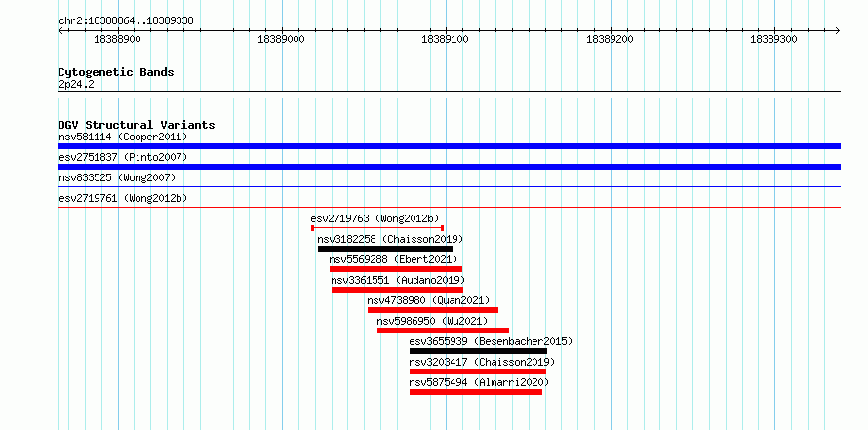The height and width of the screenshot is (430, 868).
Task: Select the DGV Structural Variants track title
Action: [137, 125]
